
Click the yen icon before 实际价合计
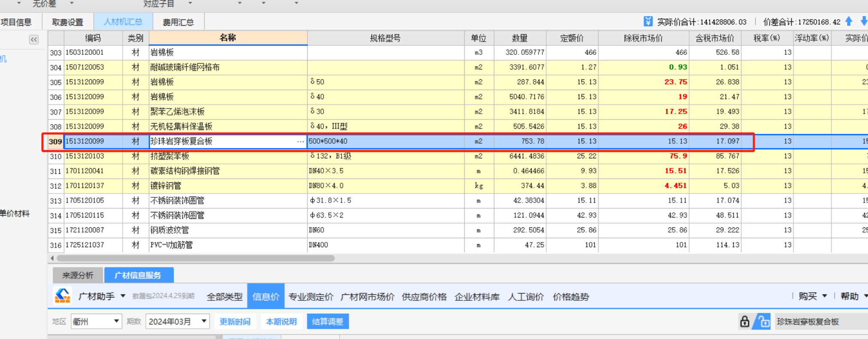[x=648, y=21]
